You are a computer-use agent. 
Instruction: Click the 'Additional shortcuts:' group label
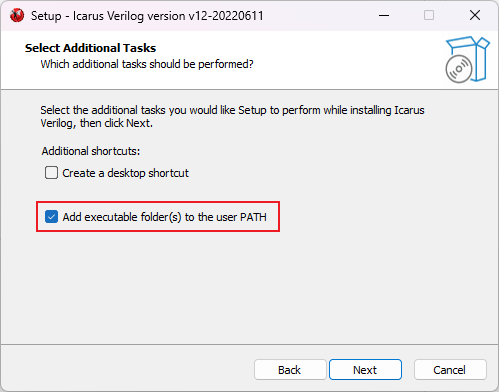(91, 151)
